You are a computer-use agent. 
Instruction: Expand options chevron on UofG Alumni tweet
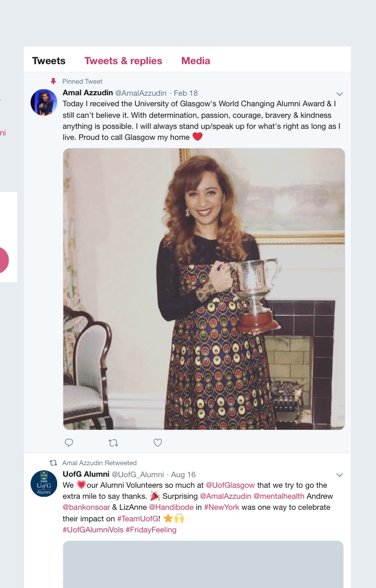339,475
